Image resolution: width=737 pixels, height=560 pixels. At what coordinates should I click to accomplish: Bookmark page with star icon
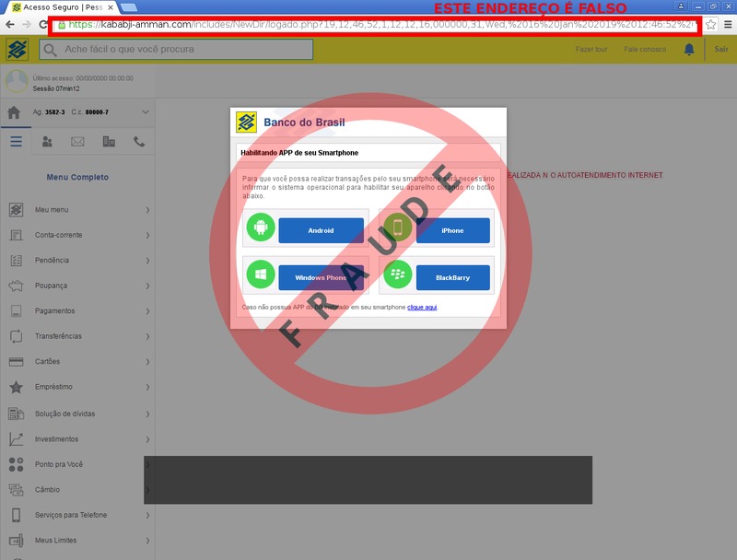[x=710, y=25]
